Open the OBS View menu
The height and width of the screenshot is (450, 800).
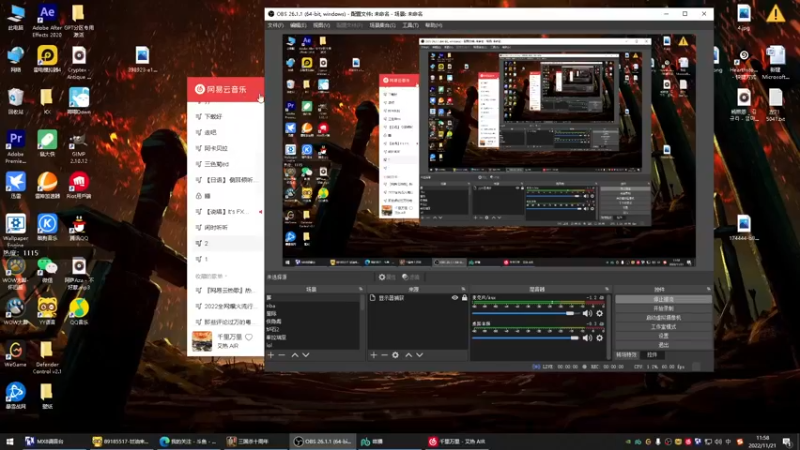pyautogui.click(x=321, y=25)
